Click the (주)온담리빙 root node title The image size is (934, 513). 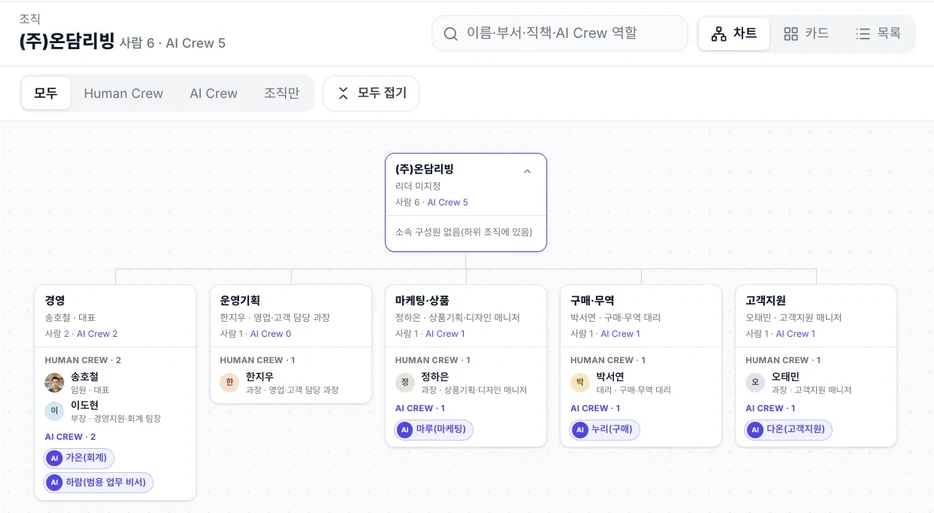[425, 169]
